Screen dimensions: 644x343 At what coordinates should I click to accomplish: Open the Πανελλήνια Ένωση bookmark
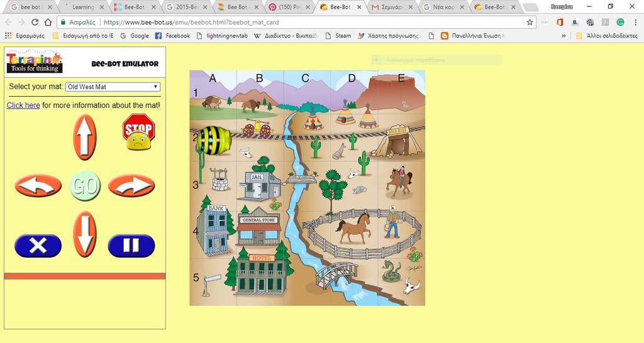pos(472,36)
